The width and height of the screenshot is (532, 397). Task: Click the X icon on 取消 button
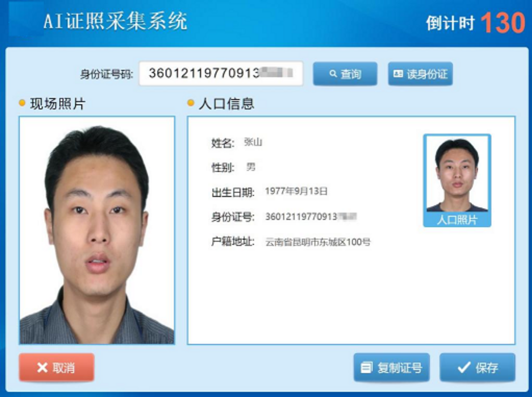42,368
